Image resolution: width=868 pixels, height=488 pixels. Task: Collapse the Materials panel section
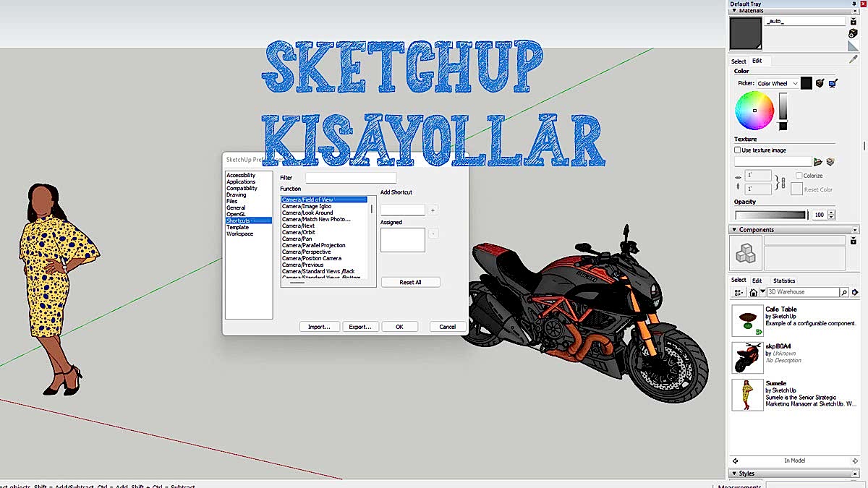[x=733, y=11]
